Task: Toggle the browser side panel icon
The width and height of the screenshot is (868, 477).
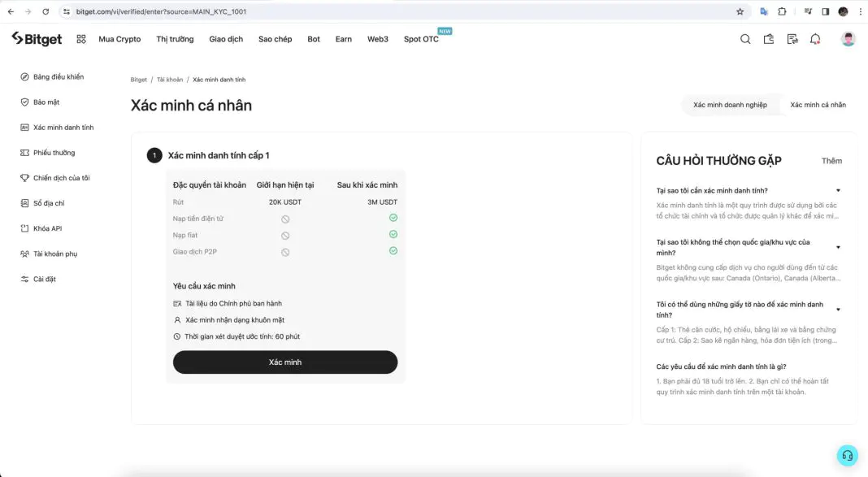Action: (x=826, y=11)
